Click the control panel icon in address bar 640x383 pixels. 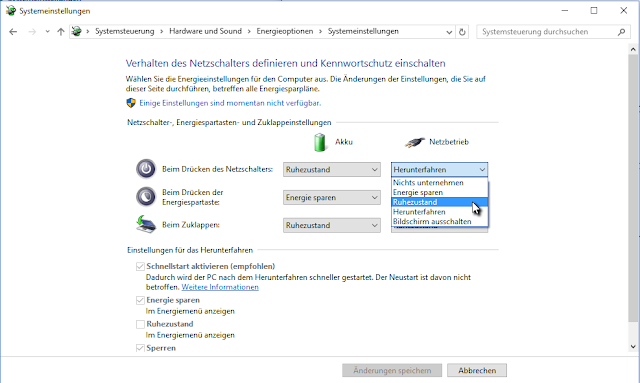click(x=76, y=31)
